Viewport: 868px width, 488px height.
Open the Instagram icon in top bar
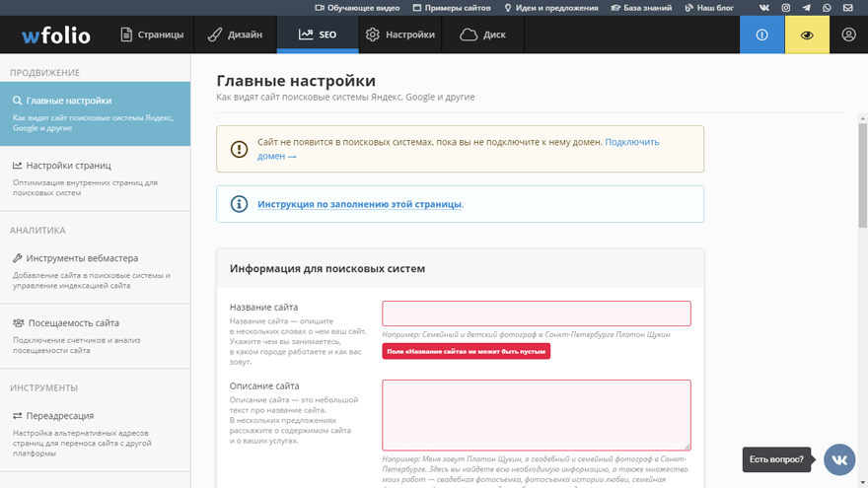(785, 8)
